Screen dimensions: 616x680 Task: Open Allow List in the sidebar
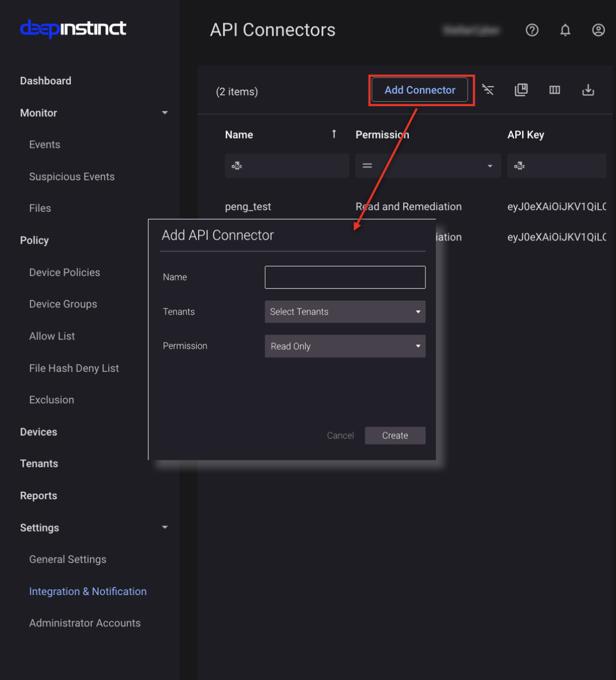tap(52, 336)
